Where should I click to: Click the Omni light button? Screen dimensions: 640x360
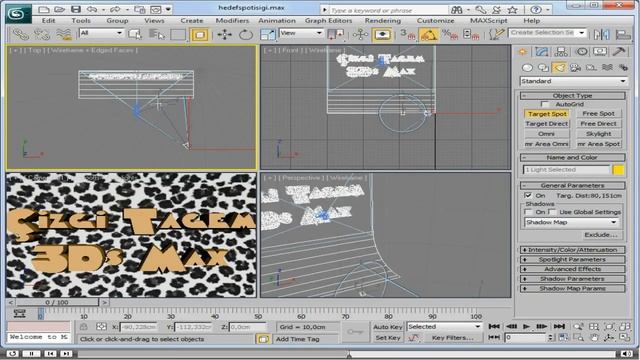click(x=547, y=134)
